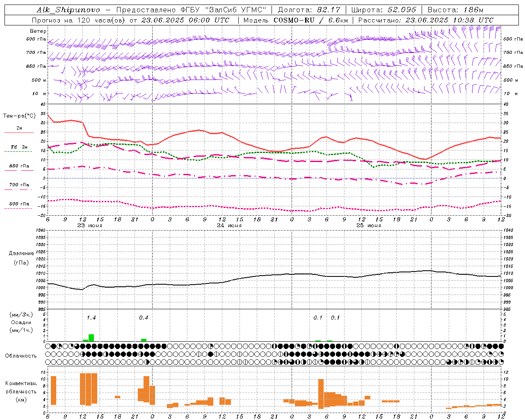Image resolution: width=525 pixels, height=420 pixels.
Task: Select the 0.4 precipitation amount
Action: (x=144, y=317)
